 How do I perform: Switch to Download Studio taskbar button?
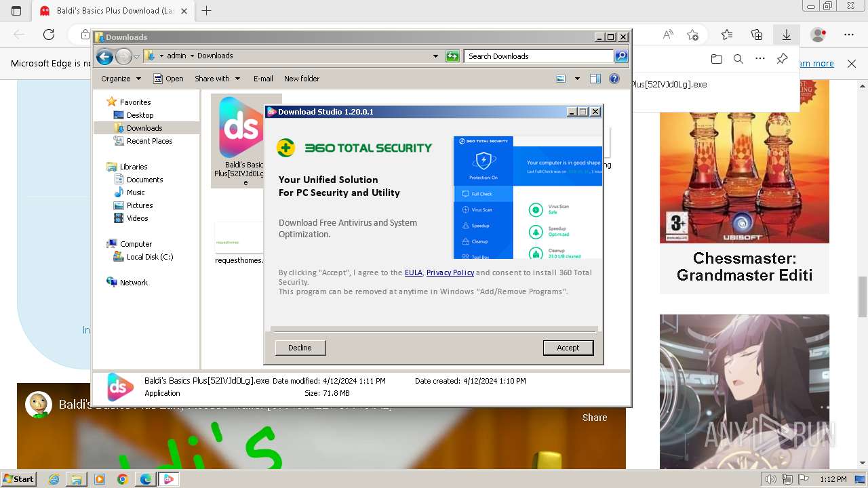coord(168,479)
